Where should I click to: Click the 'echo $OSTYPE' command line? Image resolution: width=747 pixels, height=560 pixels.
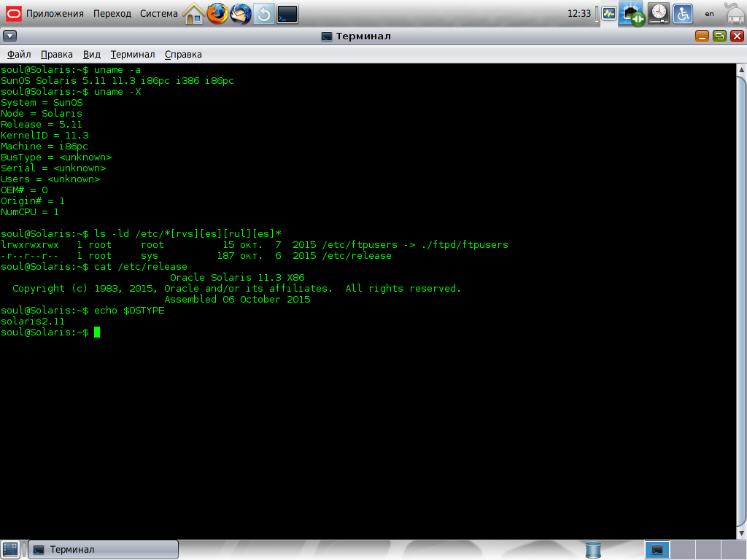(x=82, y=311)
